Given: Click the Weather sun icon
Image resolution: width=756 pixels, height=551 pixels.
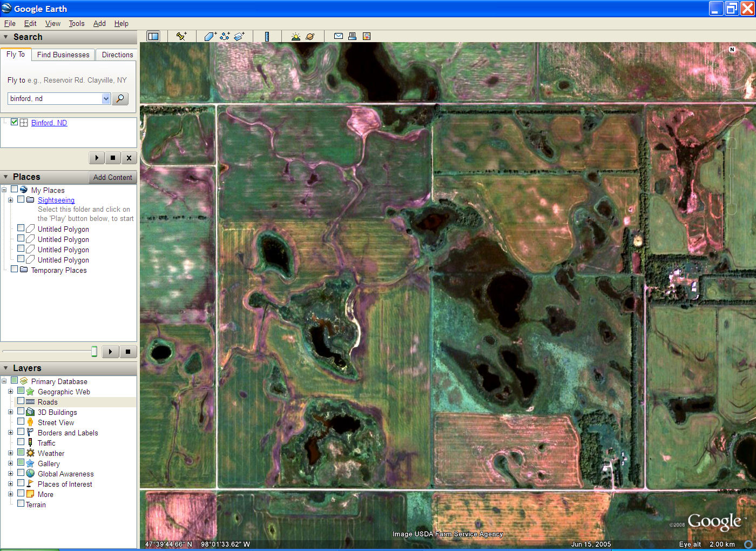Looking at the screenshot, I should [x=30, y=453].
